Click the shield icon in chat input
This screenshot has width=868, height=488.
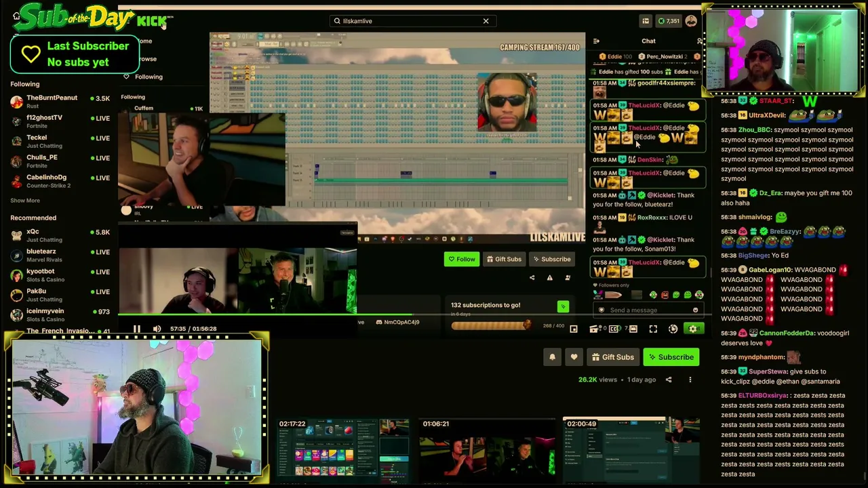click(x=601, y=310)
